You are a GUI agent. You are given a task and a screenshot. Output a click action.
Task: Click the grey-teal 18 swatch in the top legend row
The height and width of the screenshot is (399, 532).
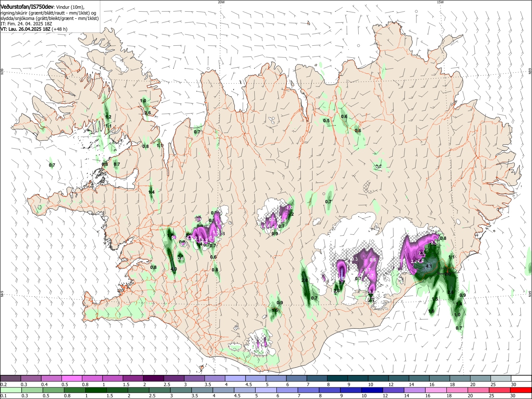(460, 379)
